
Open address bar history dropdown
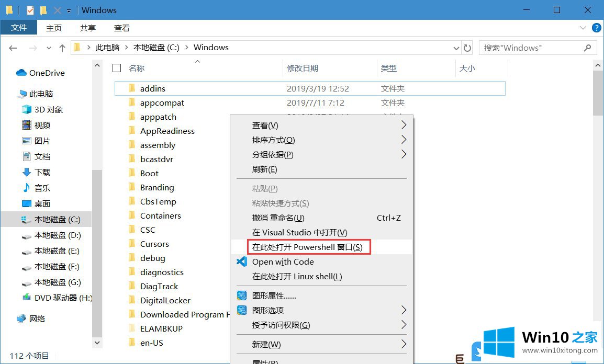click(456, 48)
